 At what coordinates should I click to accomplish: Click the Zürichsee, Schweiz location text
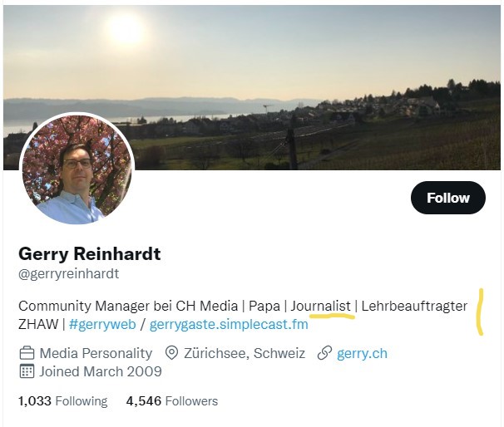245,353
